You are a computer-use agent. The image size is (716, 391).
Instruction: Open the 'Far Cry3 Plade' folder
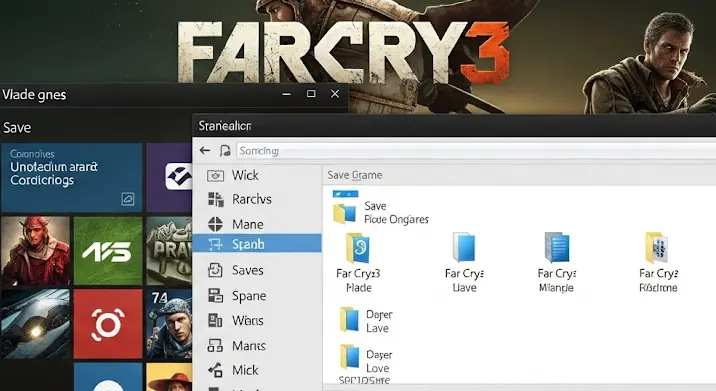click(358, 263)
